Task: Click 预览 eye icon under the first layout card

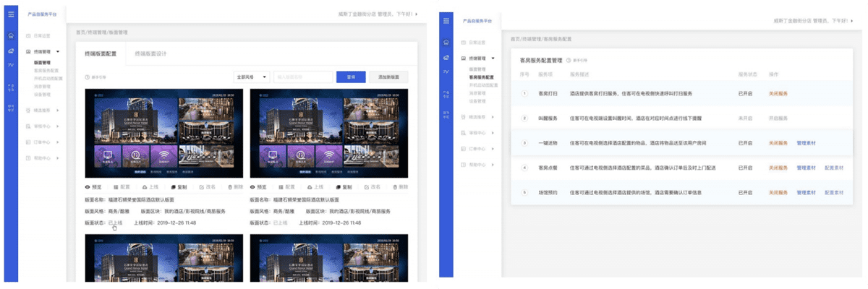Action: [88, 186]
